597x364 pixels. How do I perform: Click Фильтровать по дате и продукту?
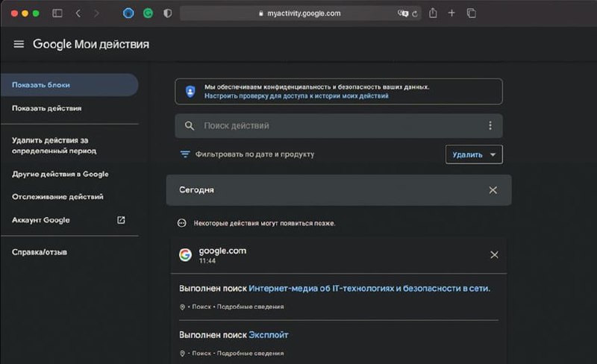tap(254, 154)
